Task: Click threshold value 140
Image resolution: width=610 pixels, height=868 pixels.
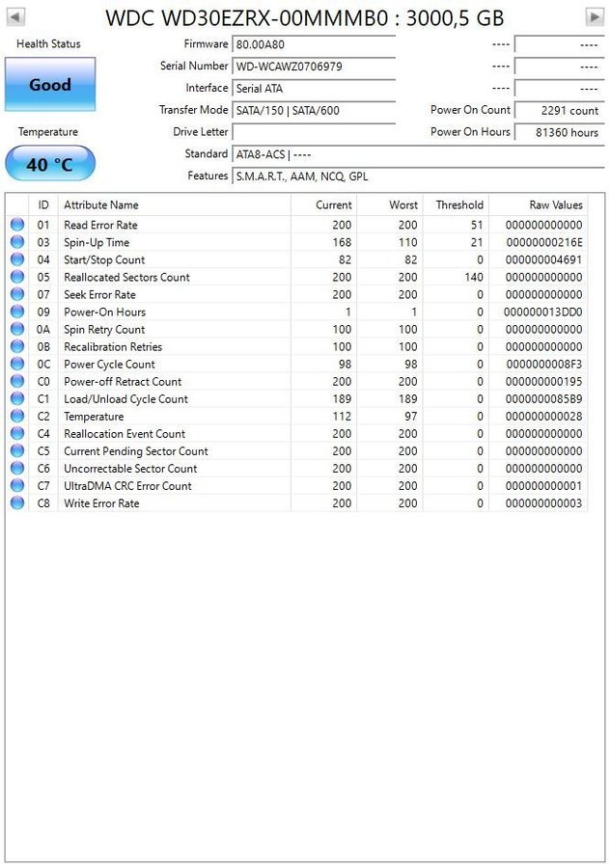Action: pyautogui.click(x=474, y=277)
